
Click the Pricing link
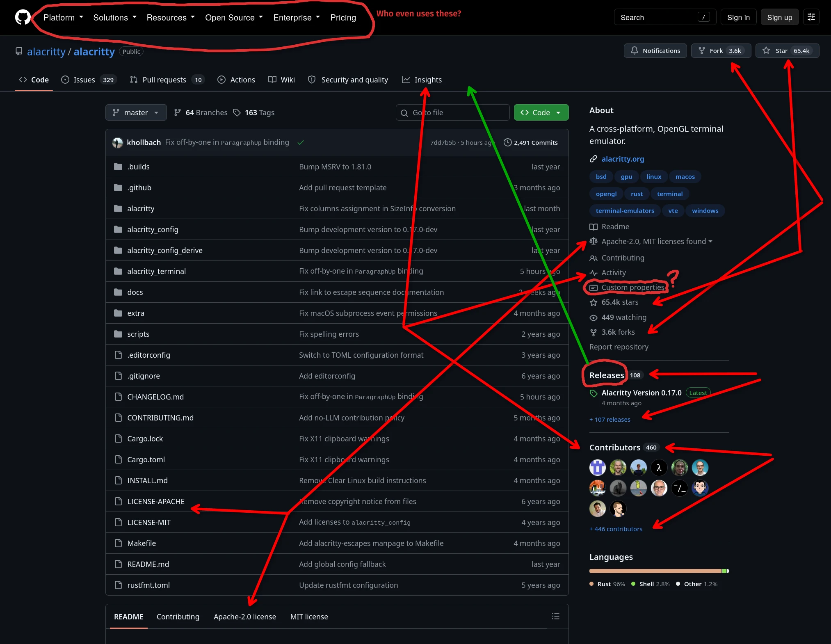click(343, 17)
